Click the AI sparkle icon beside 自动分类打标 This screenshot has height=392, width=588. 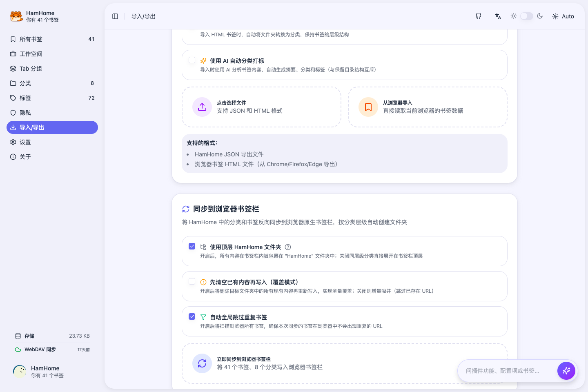pos(203,61)
